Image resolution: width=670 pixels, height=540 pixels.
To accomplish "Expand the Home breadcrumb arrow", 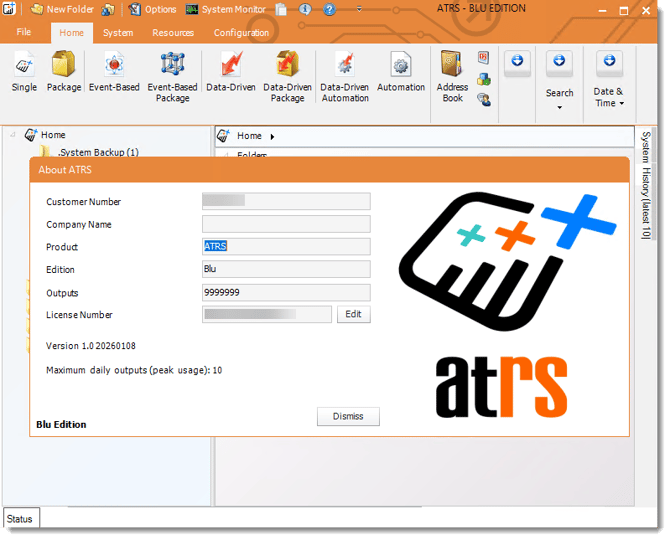I will (x=272, y=137).
